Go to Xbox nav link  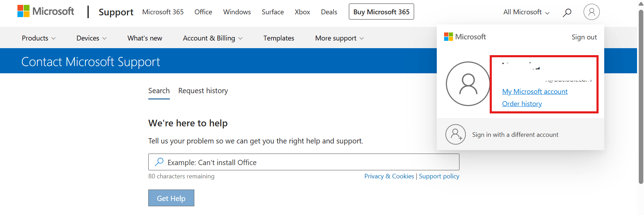click(x=302, y=12)
